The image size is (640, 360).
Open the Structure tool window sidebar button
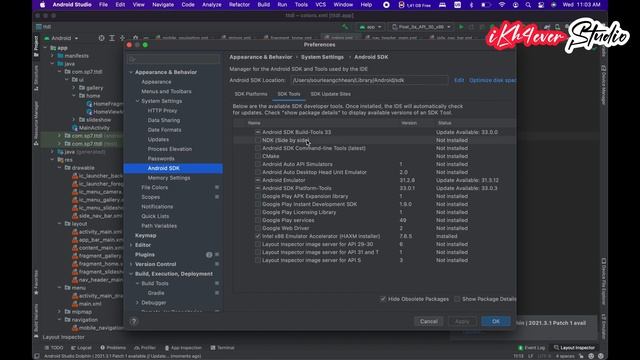click(x=36, y=78)
